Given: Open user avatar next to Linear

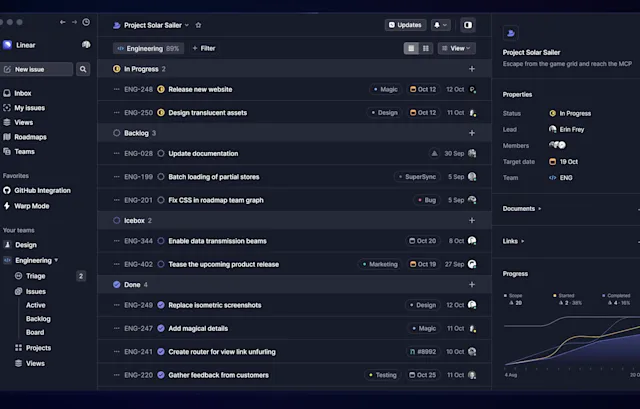Looking at the screenshot, I should [86, 44].
